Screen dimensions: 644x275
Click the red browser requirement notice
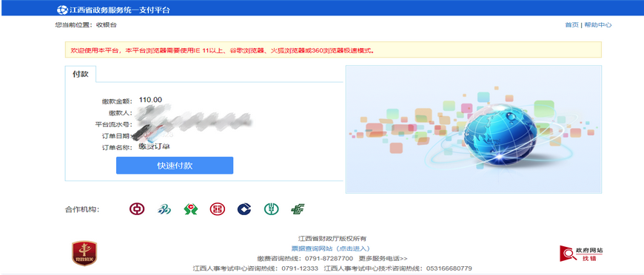point(223,50)
